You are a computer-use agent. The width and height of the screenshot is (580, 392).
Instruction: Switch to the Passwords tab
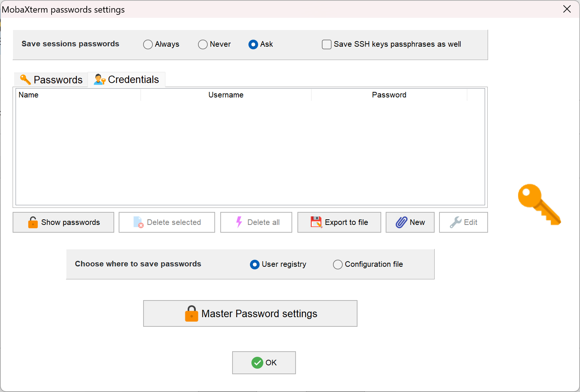[51, 80]
